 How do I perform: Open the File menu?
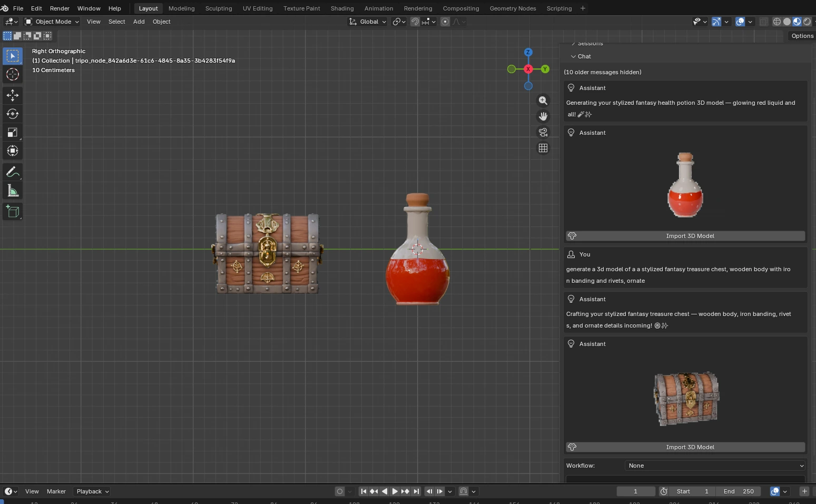point(18,8)
